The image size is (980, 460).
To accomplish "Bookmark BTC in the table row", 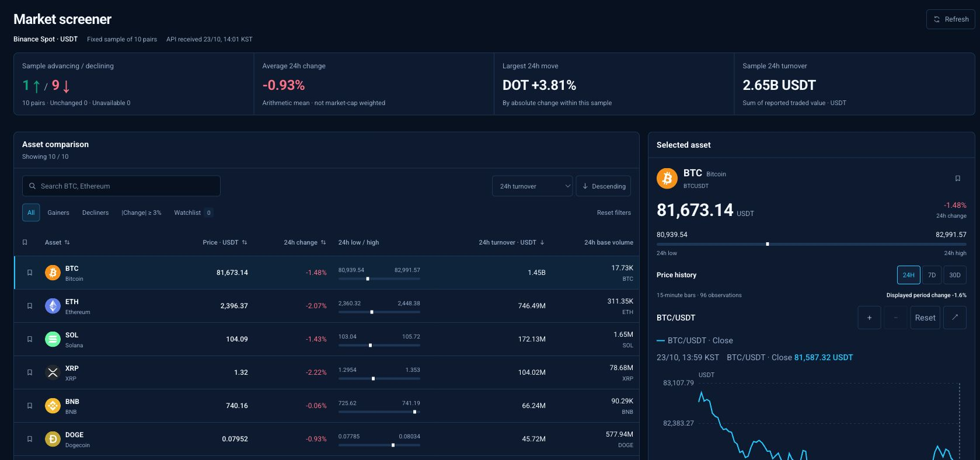I will (30, 273).
